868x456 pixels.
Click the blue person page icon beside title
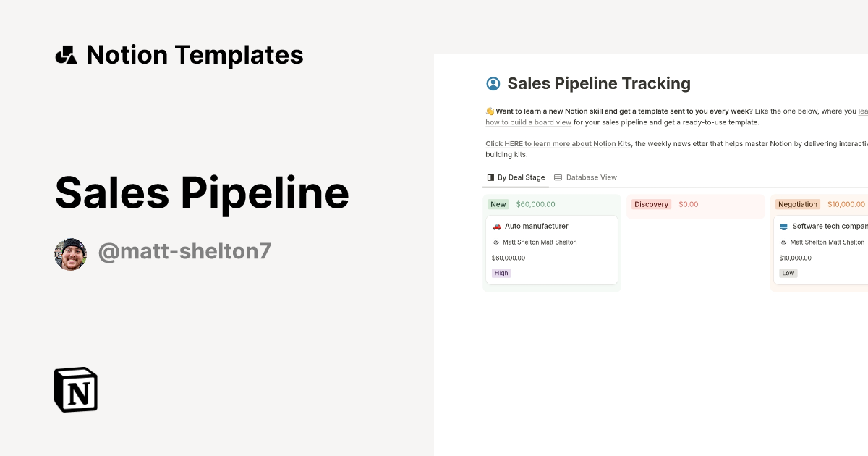click(493, 83)
